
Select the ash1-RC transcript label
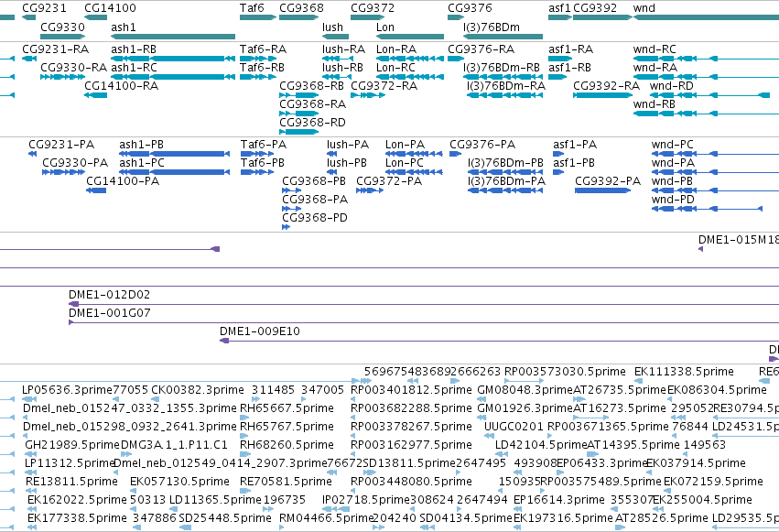click(134, 67)
